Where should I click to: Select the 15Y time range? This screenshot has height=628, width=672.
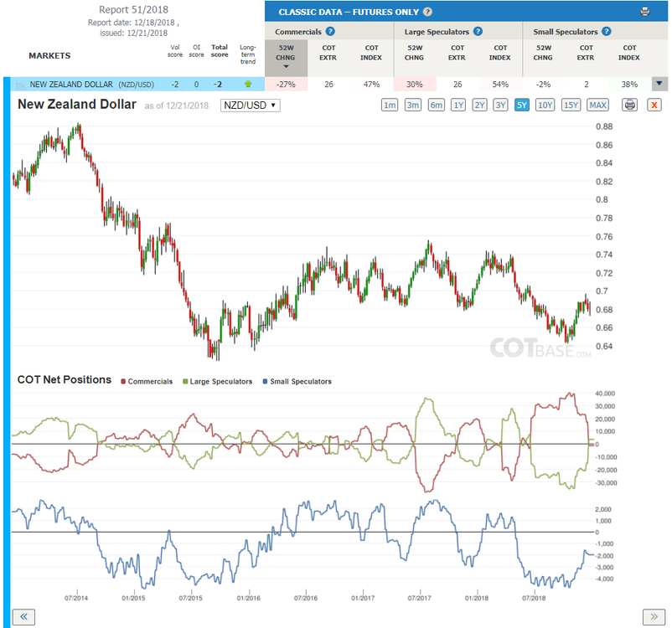pyautogui.click(x=571, y=105)
